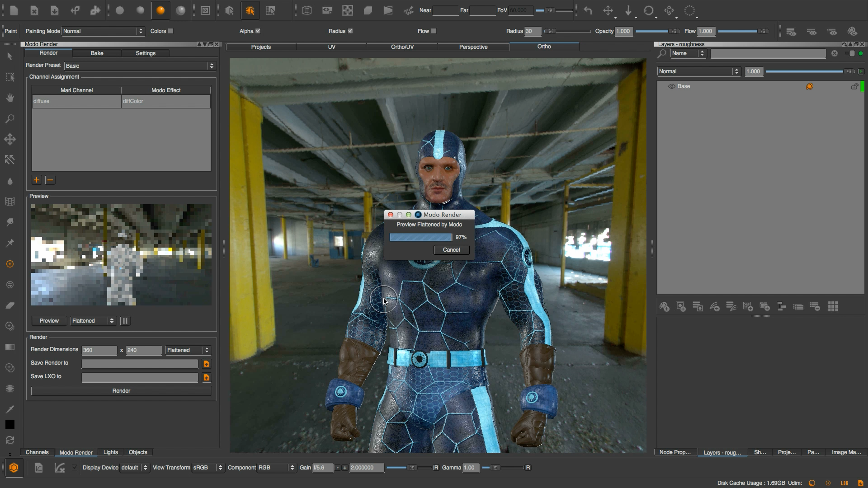Choose the Eraser tool in the left toolbar

pyautogui.click(x=9, y=305)
